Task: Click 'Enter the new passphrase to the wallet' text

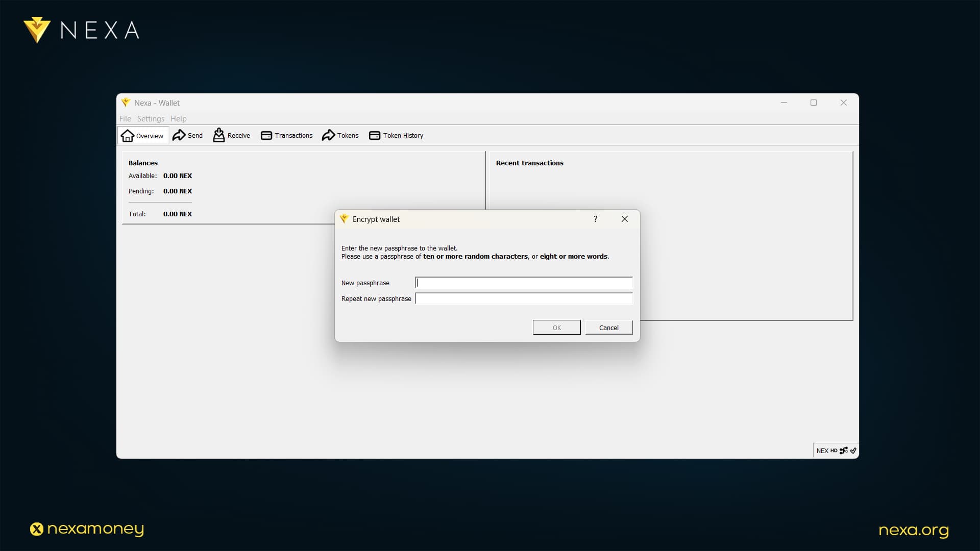Action: (399, 248)
